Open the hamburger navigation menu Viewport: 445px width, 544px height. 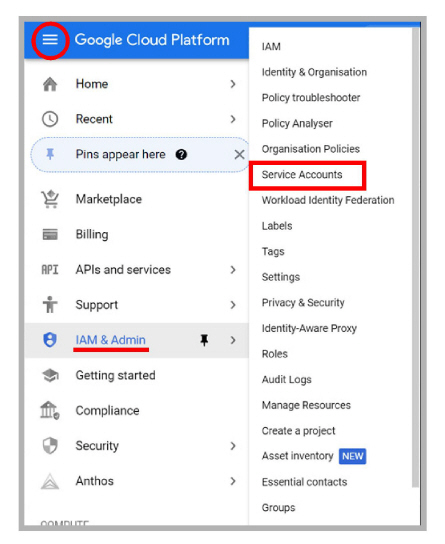click(x=50, y=40)
